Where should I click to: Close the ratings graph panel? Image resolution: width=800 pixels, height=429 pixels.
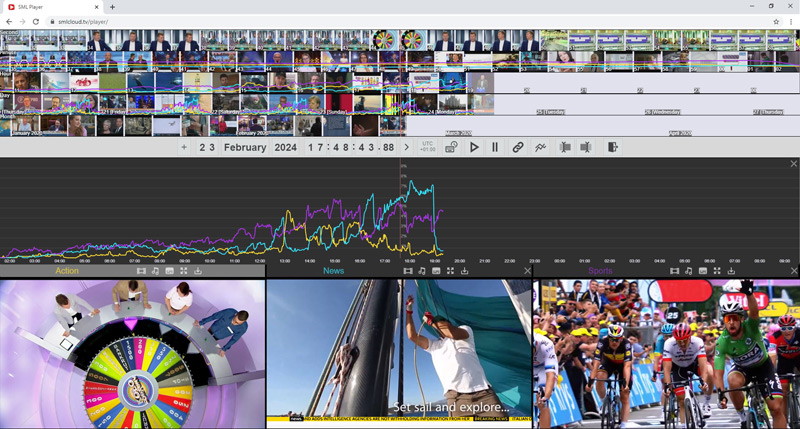coord(794,164)
